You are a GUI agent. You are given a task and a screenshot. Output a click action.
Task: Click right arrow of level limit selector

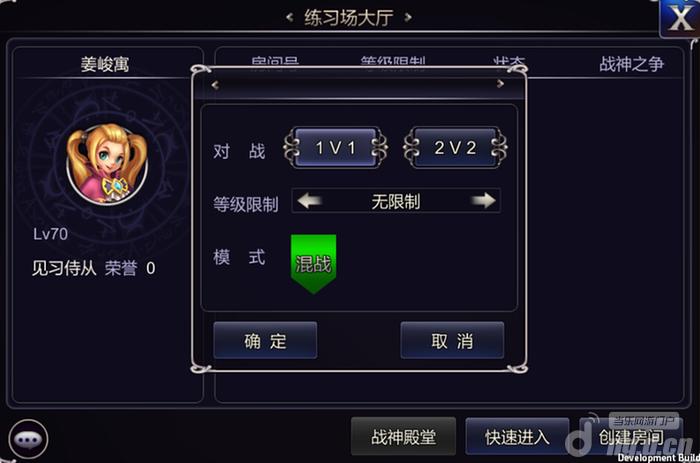[x=483, y=201]
